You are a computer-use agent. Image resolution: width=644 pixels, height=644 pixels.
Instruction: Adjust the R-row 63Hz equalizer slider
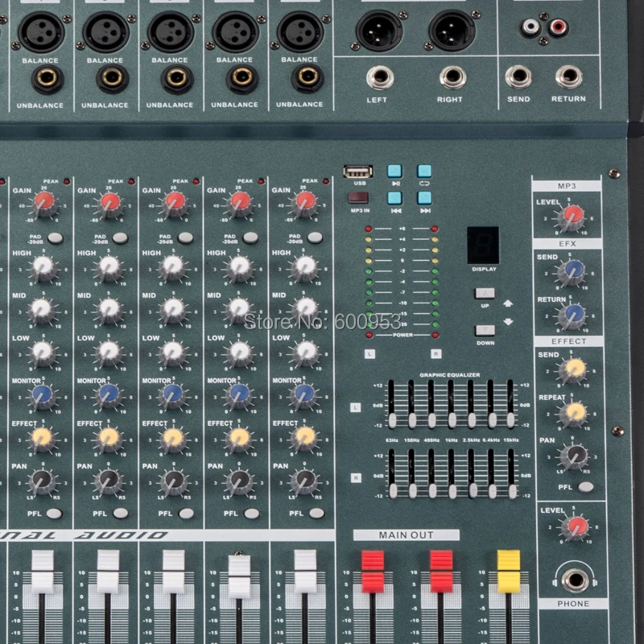coord(393,490)
